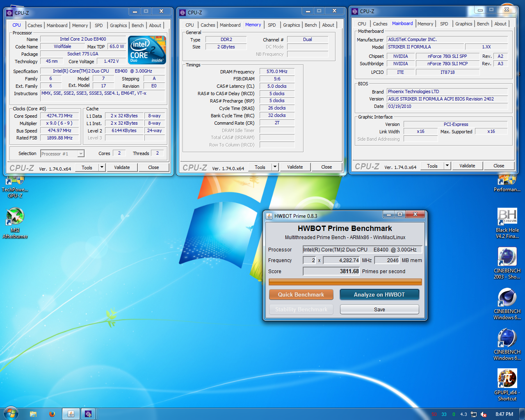This screenshot has height=420, width=525.
Task: Click the Score field showing 3811.68
Action: pyautogui.click(x=331, y=271)
